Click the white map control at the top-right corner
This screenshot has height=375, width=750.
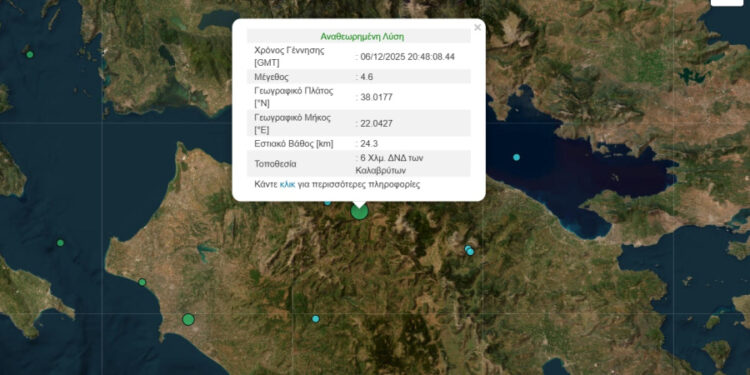(727, 2)
